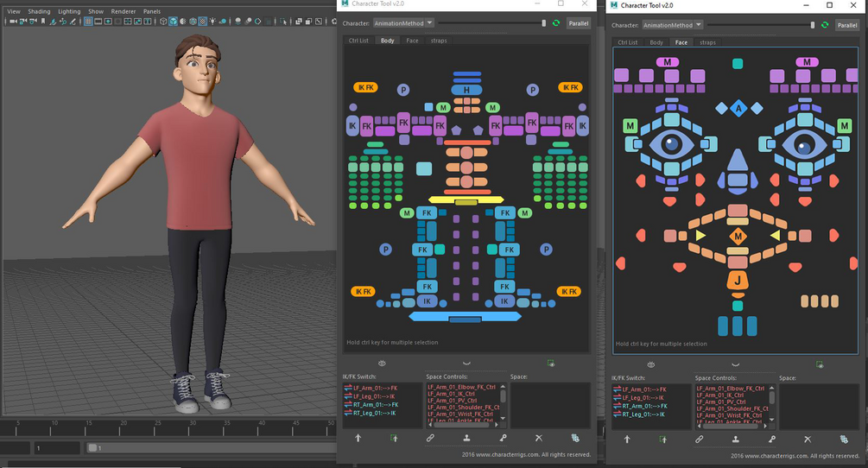Select LF_Arm_01_IK_Ctrl in Face window space controls
The image size is (868, 468).
(x=720, y=395)
